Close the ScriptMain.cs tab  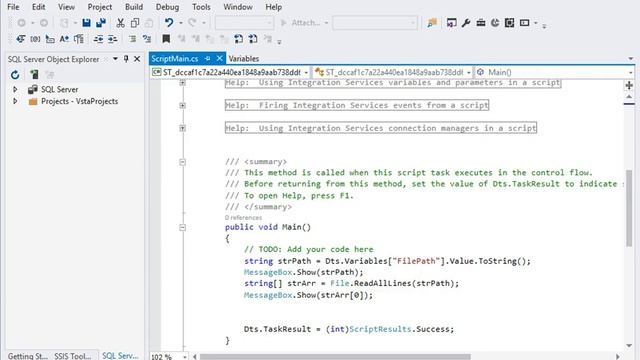click(x=220, y=59)
